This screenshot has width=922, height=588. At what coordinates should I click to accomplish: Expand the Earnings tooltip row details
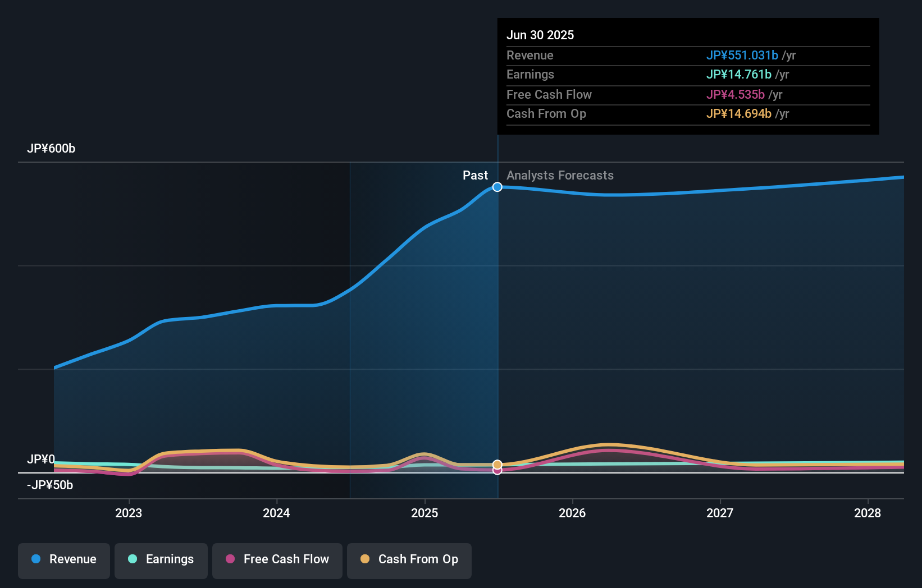coord(531,75)
